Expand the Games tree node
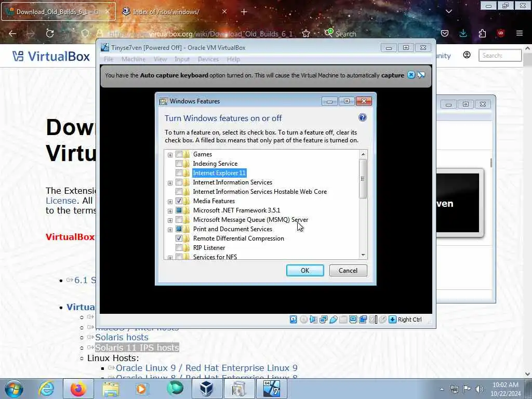 point(170,155)
